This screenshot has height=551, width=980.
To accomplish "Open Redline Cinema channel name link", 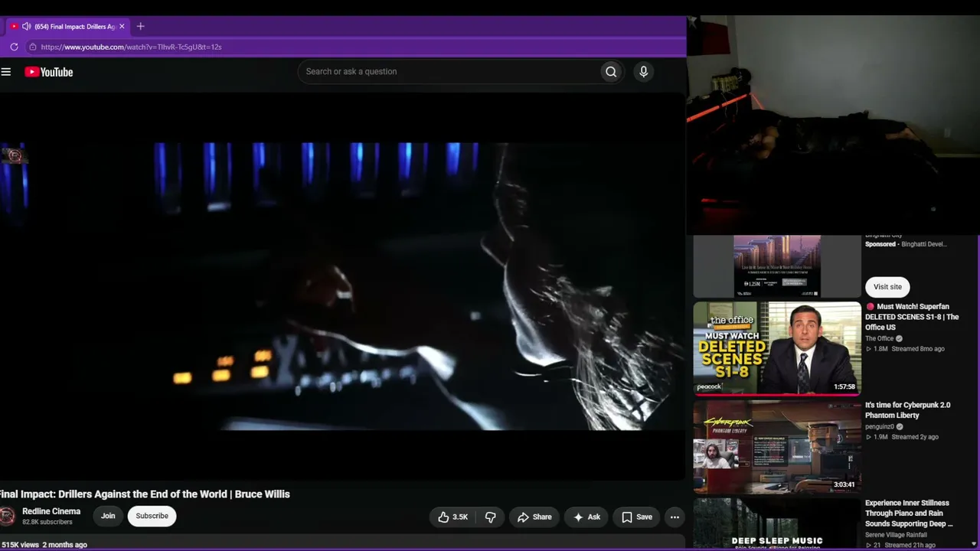I will click(x=51, y=511).
